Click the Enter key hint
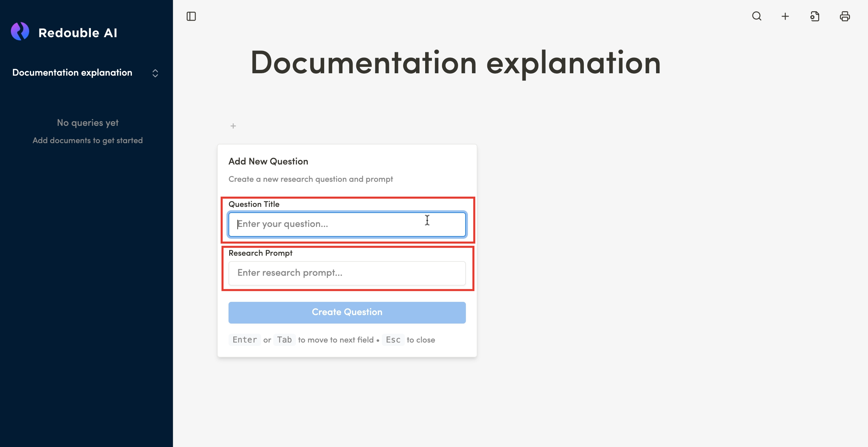Viewport: 868px width, 447px height. tap(244, 340)
